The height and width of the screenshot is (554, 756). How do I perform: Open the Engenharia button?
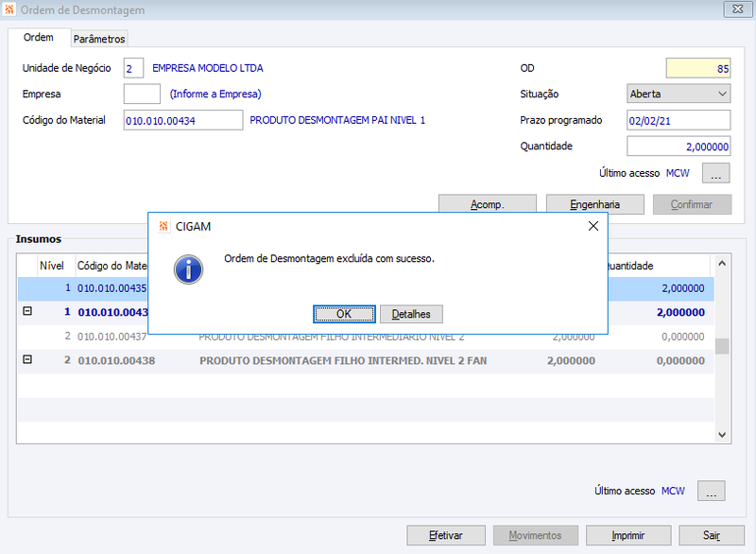595,204
